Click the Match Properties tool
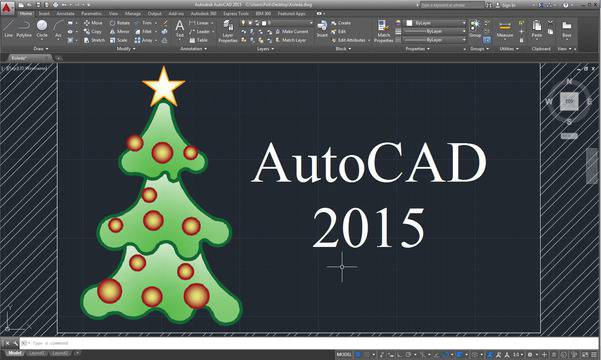601x360 pixels. click(384, 31)
